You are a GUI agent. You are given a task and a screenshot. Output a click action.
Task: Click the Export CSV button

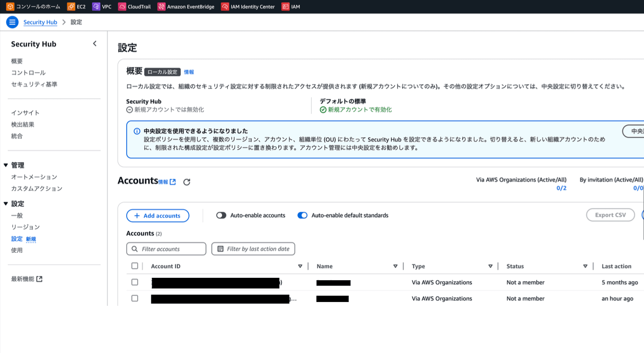610,215
